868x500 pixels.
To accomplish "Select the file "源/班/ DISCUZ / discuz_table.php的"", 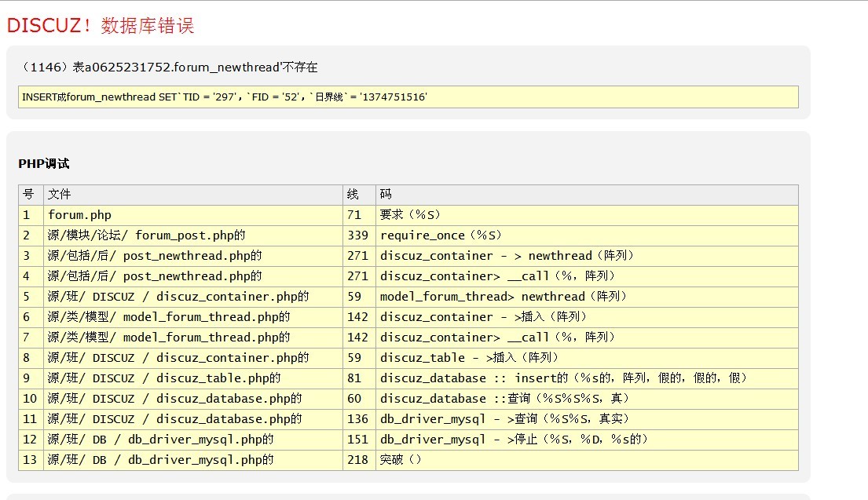I will [164, 378].
